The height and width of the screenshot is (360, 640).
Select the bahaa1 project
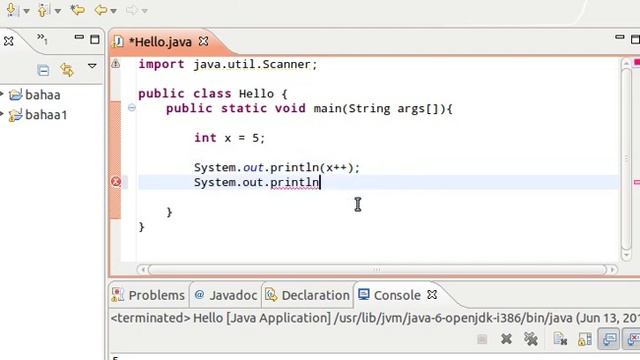[46, 115]
